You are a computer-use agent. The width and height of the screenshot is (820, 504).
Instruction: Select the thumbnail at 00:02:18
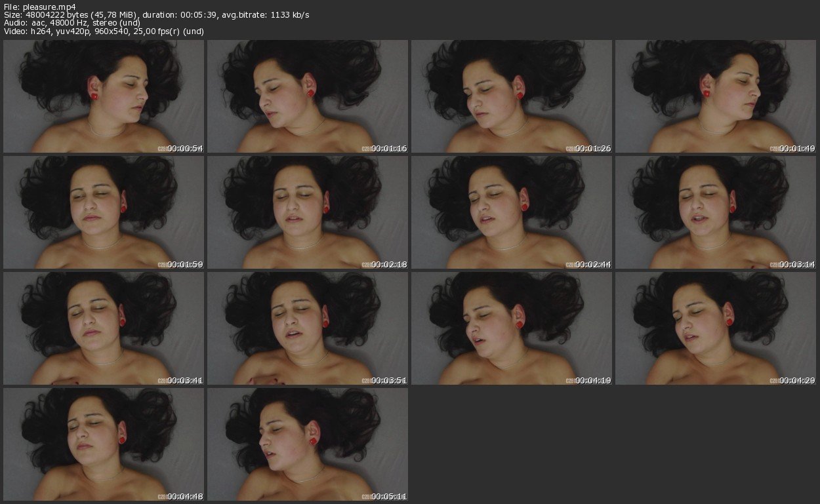308,212
